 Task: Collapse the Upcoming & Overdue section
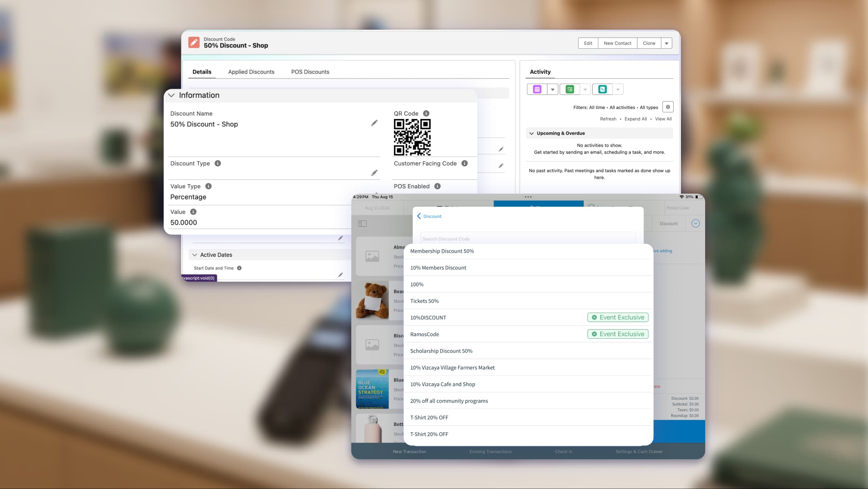(532, 133)
